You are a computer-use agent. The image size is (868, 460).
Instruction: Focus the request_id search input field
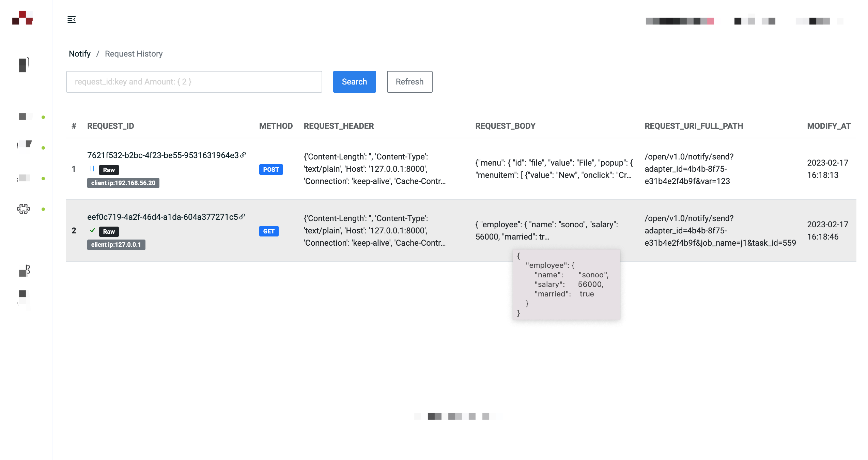coord(194,82)
